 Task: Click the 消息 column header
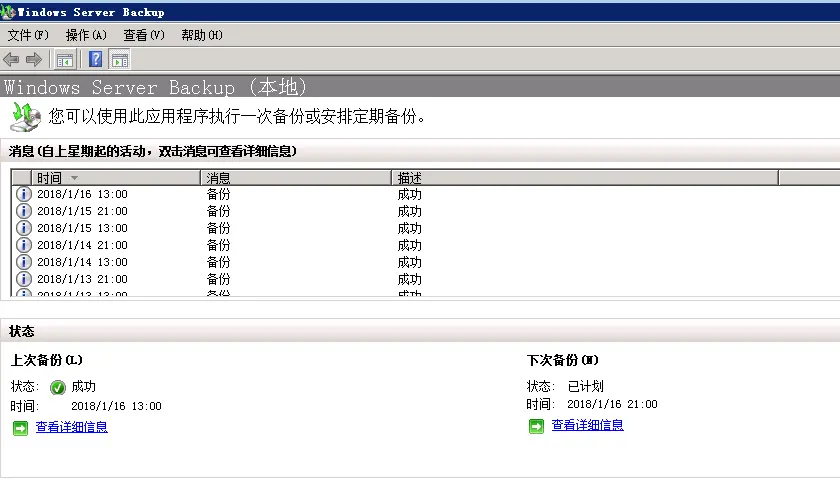click(296, 178)
